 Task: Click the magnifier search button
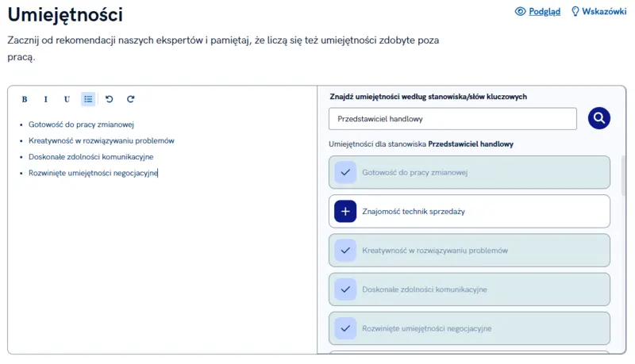click(x=599, y=119)
